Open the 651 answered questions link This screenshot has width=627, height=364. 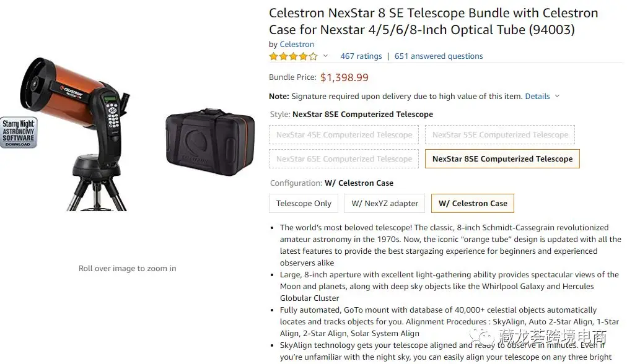(x=439, y=56)
